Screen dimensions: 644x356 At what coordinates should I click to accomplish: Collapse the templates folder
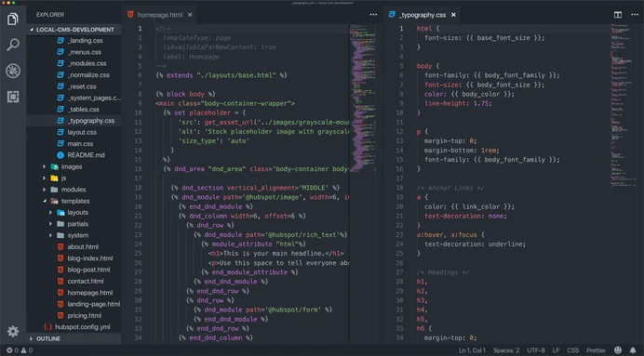(x=74, y=201)
